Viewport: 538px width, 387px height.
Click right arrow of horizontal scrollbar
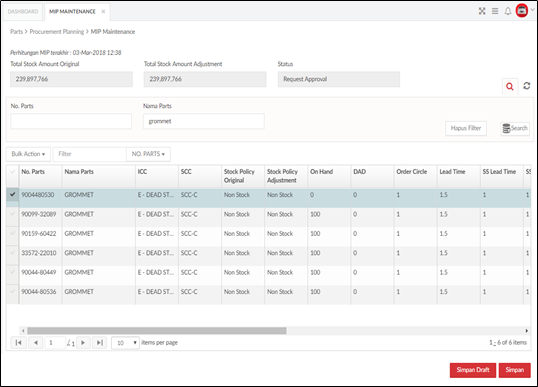tap(527, 331)
